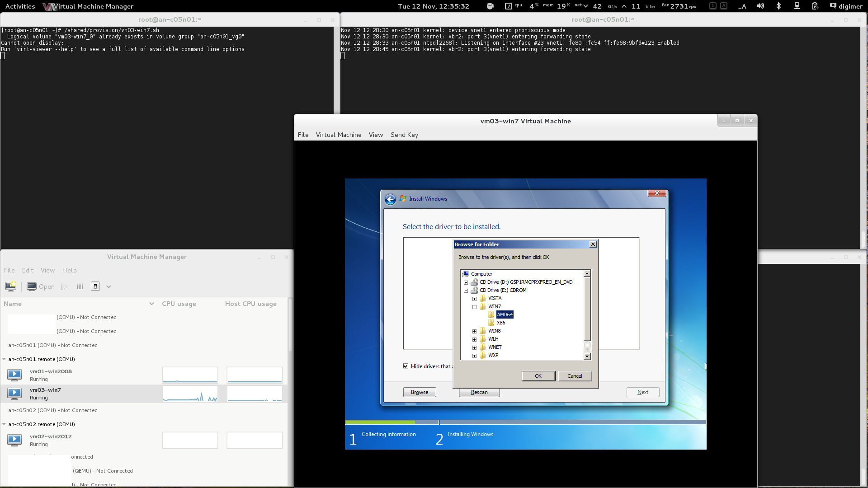Click the battery clipboard icon in top bar
The height and width of the screenshot is (488, 868).
pyautogui.click(x=815, y=6)
